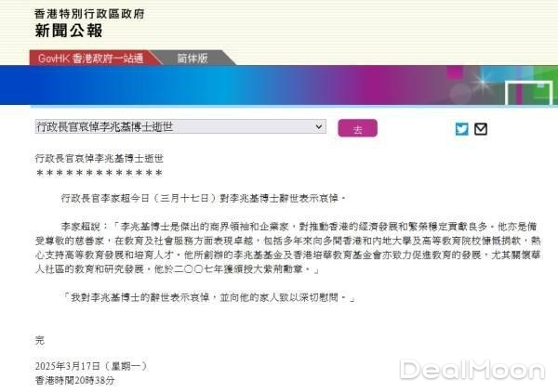Click the quote paragraph starting 李家超說
This screenshot has height=392, width=558.
[x=288, y=248]
